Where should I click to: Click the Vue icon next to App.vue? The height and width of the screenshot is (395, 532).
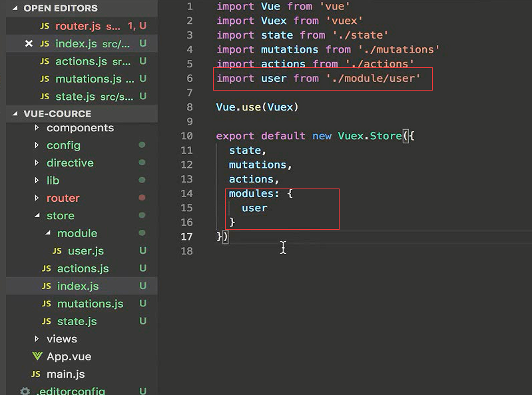tap(37, 356)
